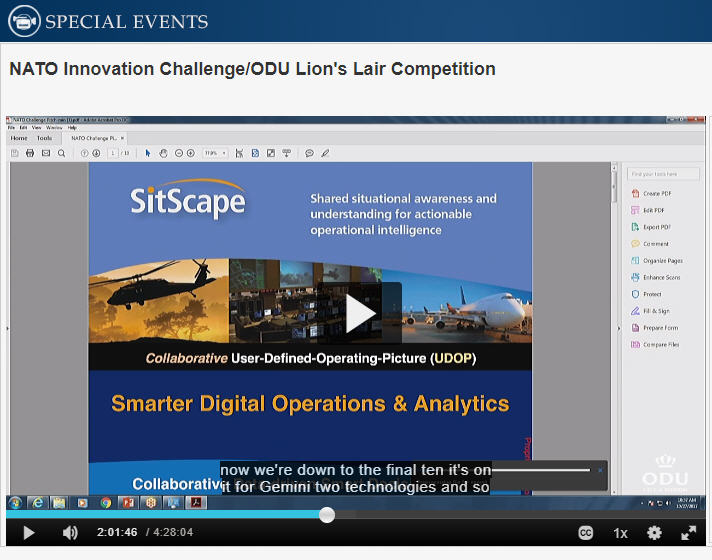The width and height of the screenshot is (712, 560).
Task: Open Edit PDF in tools pane
Action: point(648,210)
